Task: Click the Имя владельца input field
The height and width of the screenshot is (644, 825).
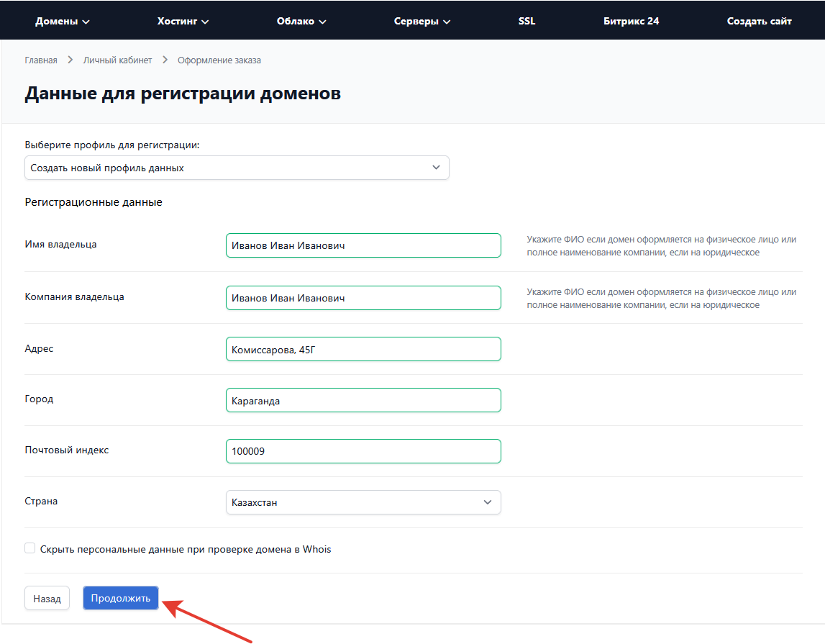Action: coord(363,245)
